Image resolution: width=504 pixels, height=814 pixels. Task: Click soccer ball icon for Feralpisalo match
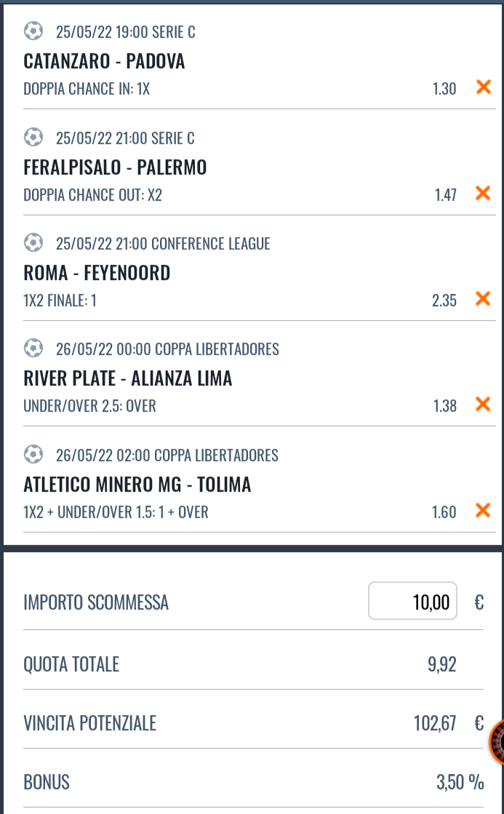pyautogui.click(x=33, y=137)
